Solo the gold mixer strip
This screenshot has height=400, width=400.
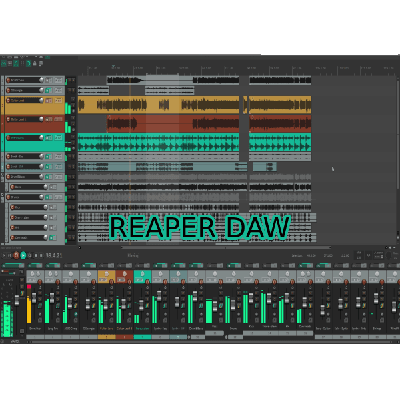(x=111, y=298)
